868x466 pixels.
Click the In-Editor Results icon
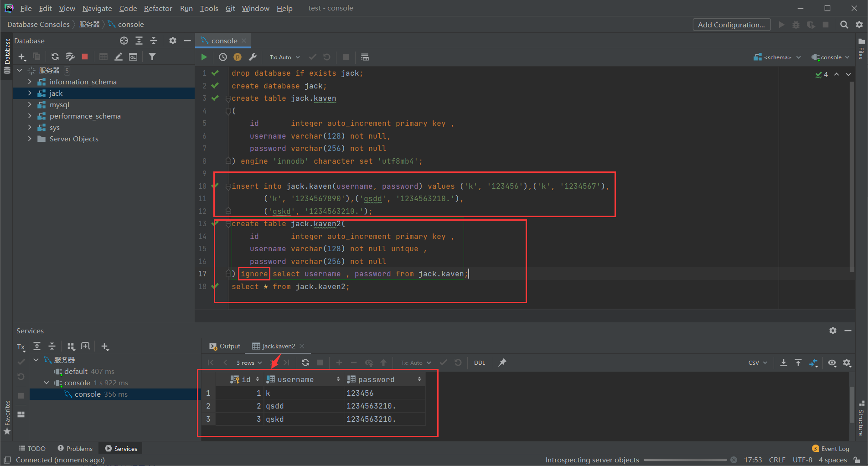tap(365, 57)
